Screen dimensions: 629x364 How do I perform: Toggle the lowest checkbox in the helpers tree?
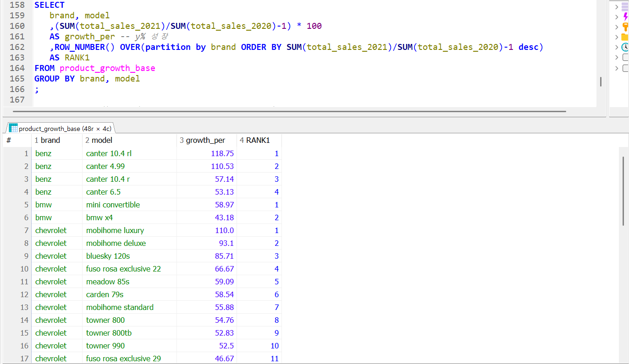pyautogui.click(x=625, y=68)
